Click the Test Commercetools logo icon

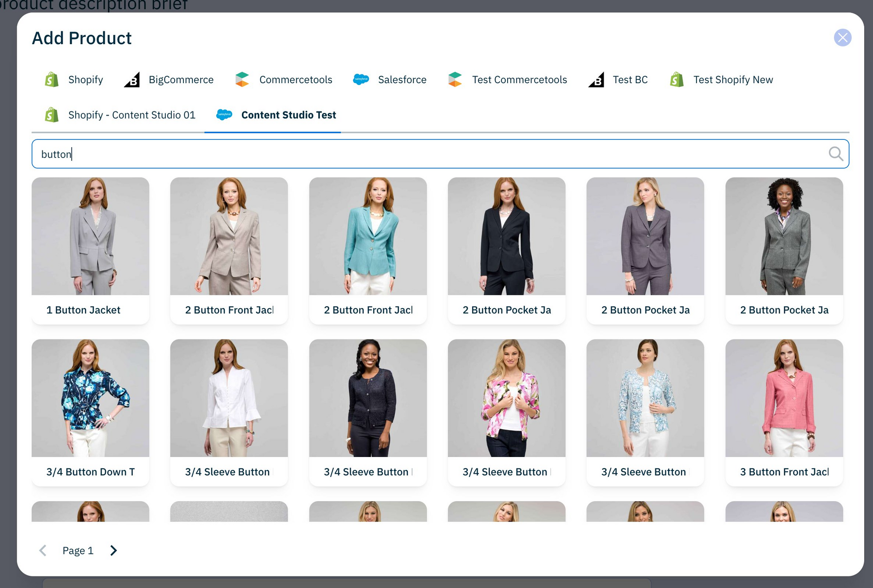pos(455,79)
